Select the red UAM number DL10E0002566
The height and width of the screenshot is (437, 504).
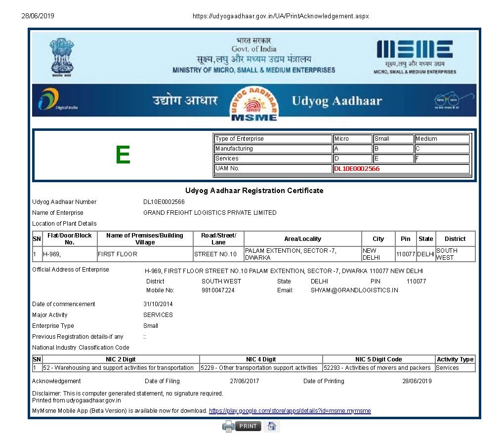pos(357,168)
